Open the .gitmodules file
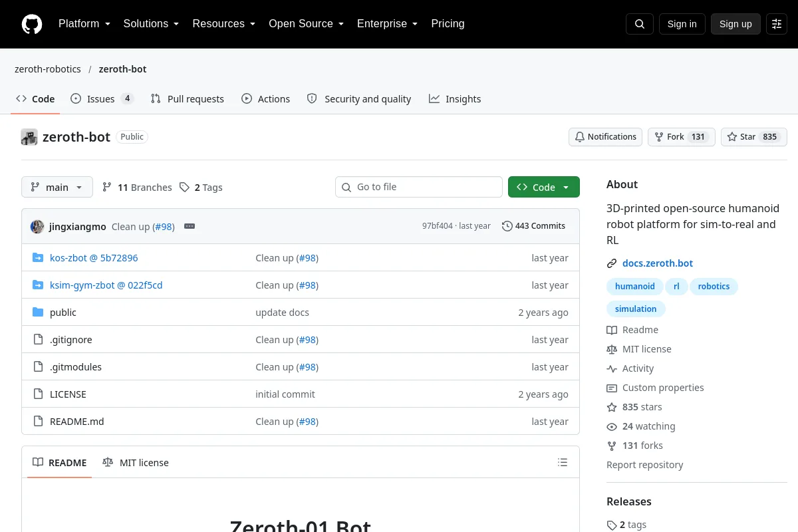Viewport: 798px width, 532px height. [76, 367]
